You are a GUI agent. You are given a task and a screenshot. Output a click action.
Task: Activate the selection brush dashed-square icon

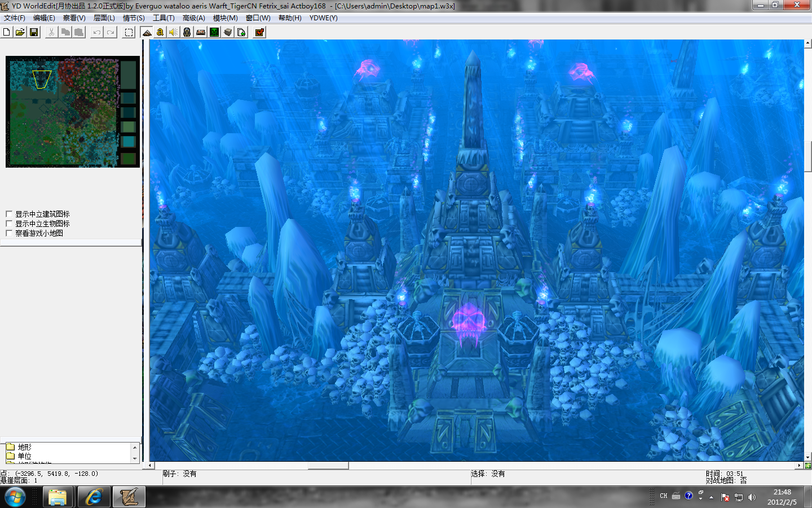[129, 32]
